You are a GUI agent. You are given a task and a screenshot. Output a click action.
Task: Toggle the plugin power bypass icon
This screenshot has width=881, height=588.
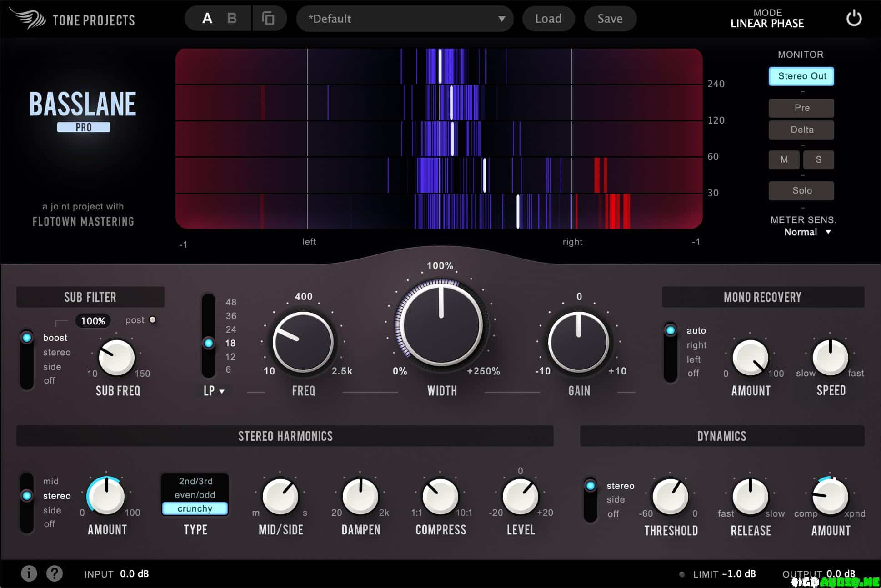[x=854, y=18]
